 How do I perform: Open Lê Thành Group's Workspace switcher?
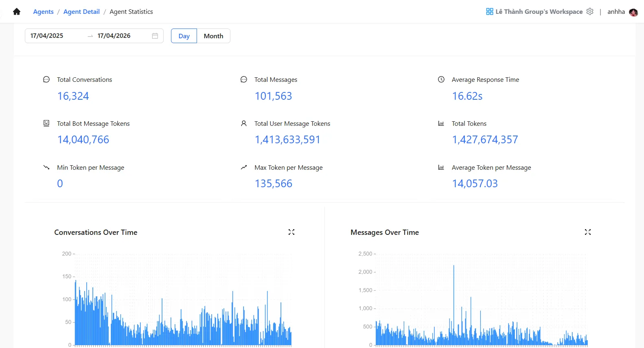coord(539,12)
